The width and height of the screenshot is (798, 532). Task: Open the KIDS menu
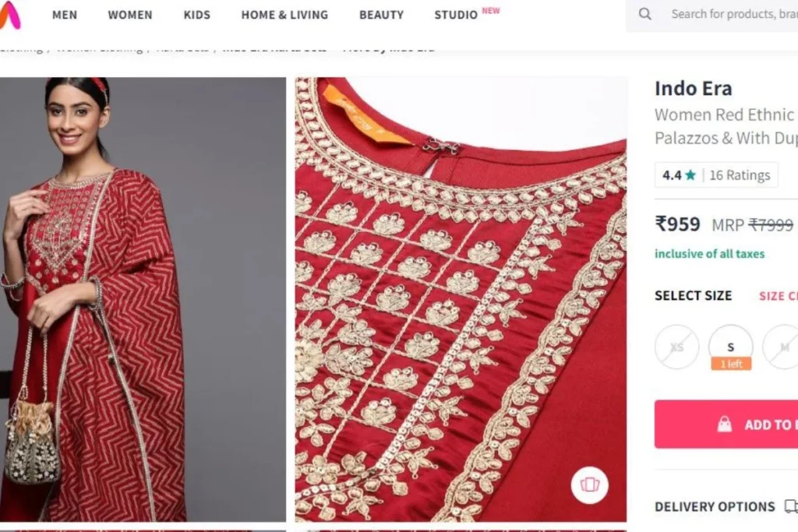coord(197,16)
